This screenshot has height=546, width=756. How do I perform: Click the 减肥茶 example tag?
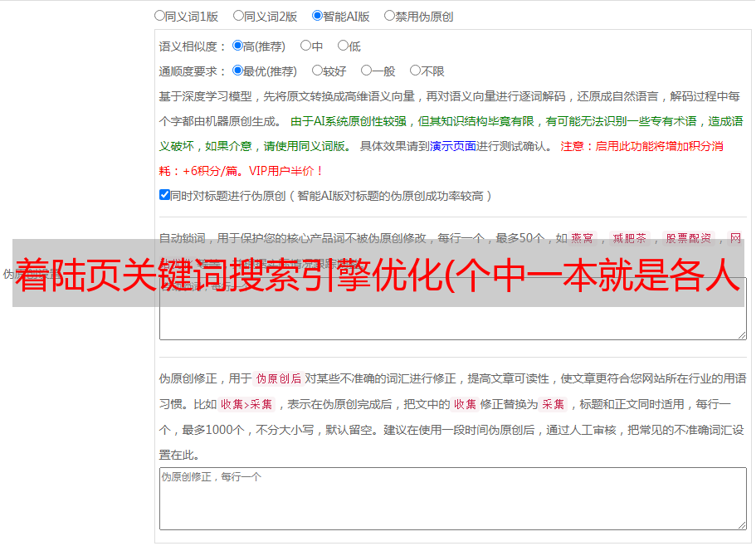tap(629, 238)
